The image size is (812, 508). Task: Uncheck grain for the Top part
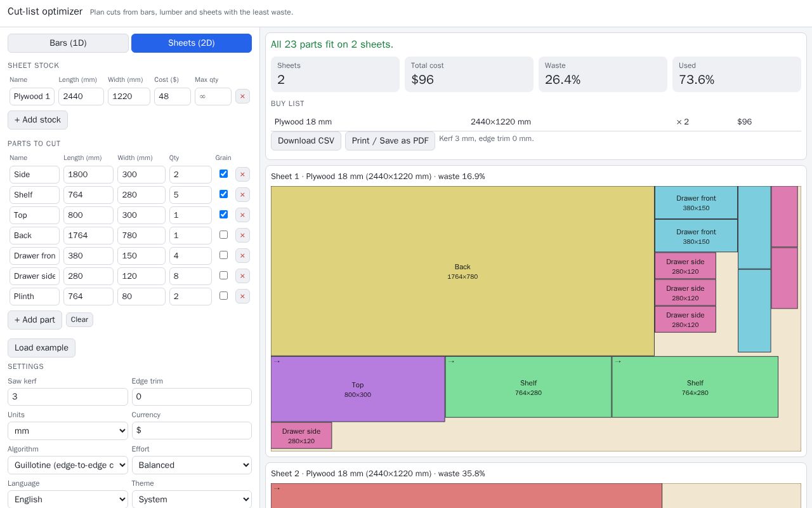[x=223, y=214]
